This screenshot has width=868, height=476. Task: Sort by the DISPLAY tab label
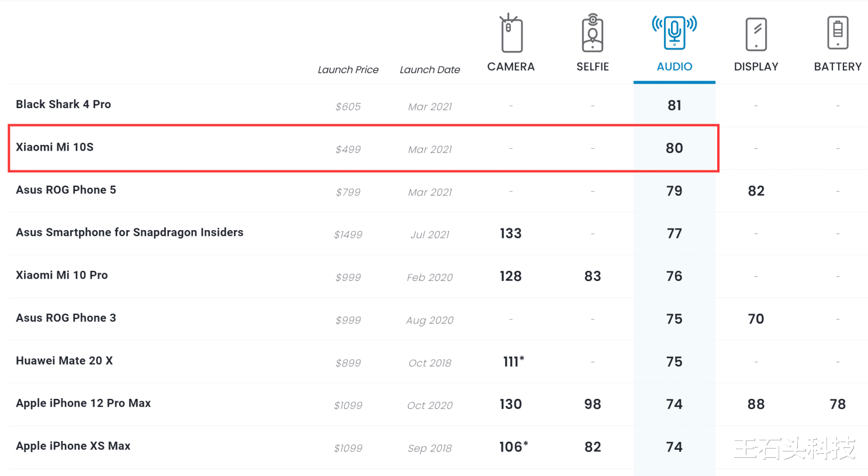(x=756, y=67)
